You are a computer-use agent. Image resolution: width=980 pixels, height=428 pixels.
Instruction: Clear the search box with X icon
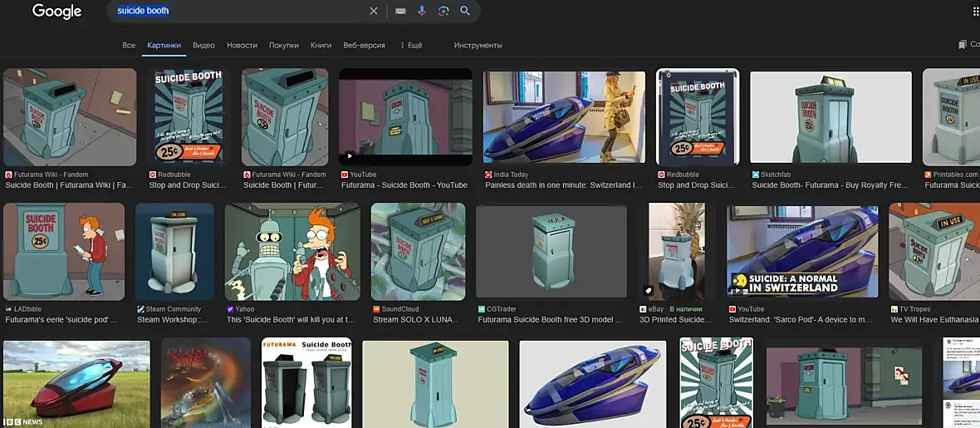[374, 11]
